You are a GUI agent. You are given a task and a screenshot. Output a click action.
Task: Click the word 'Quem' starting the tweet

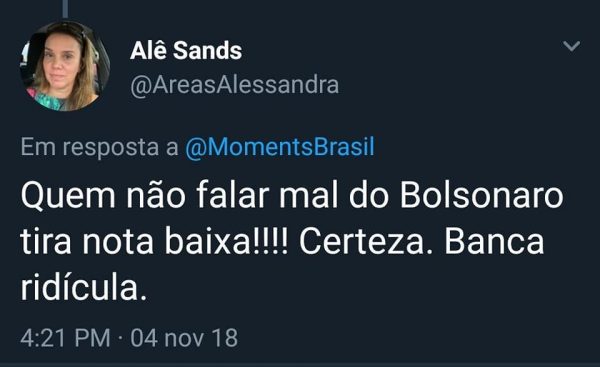tap(68, 196)
